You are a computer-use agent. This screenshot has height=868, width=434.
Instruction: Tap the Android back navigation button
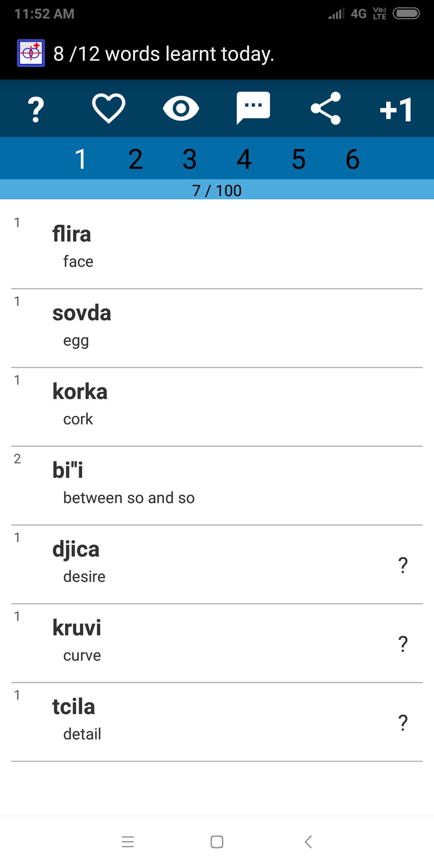click(x=308, y=841)
